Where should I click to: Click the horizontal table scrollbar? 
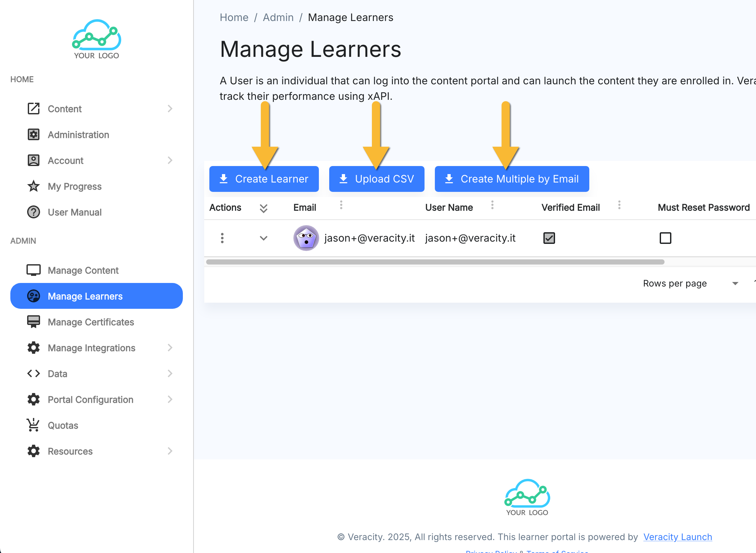pos(435,262)
